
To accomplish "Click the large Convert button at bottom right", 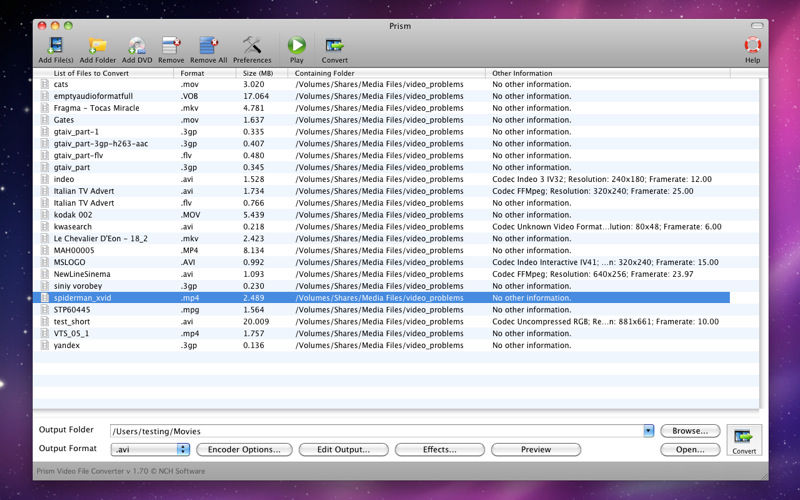I will pyautogui.click(x=744, y=440).
